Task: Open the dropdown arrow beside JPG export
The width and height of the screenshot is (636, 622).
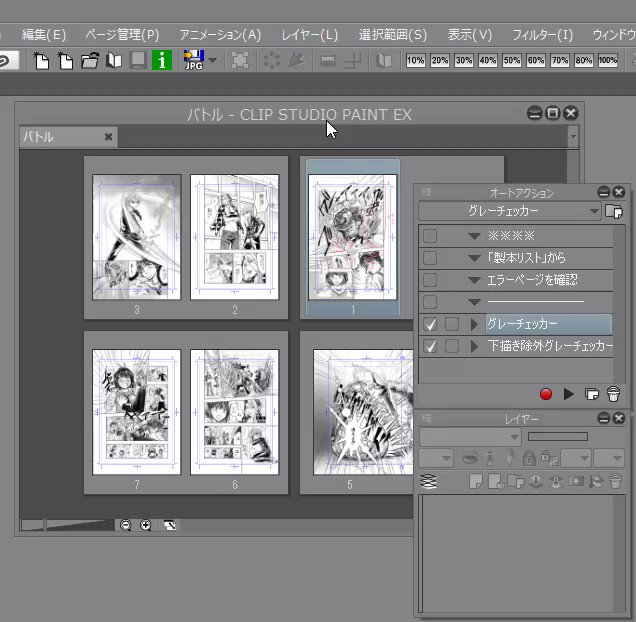Action: click(213, 60)
